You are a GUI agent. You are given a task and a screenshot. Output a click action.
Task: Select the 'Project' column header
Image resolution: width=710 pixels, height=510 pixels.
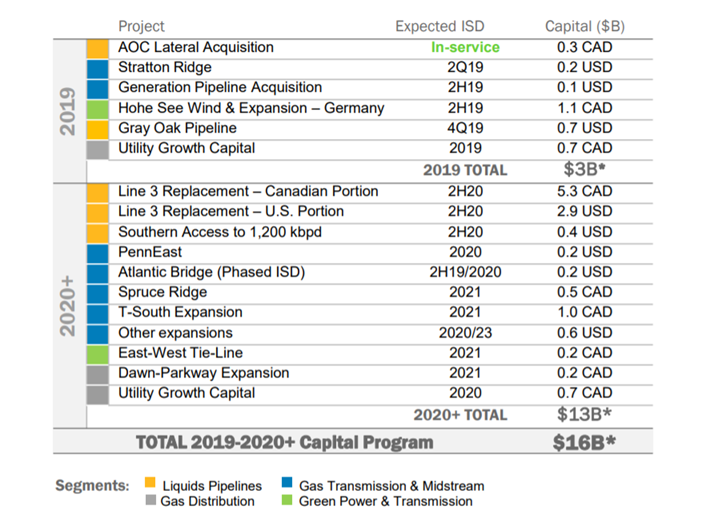coord(141,26)
